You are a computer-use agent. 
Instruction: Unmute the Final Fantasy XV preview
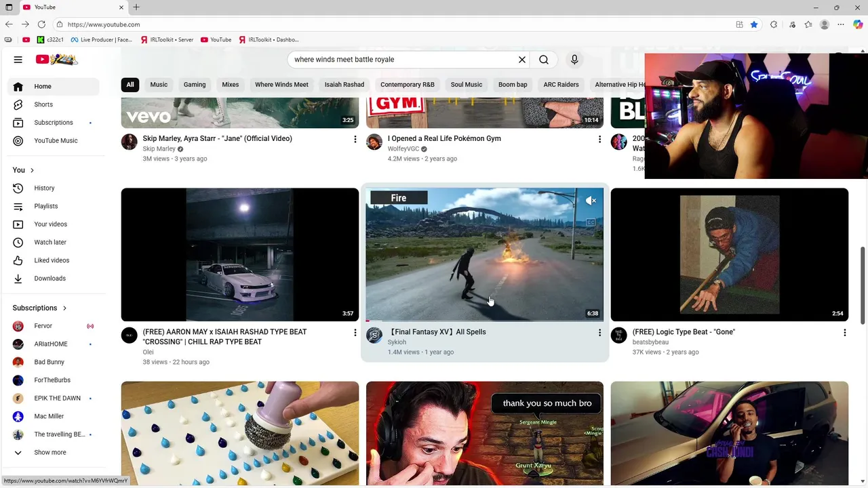(591, 201)
